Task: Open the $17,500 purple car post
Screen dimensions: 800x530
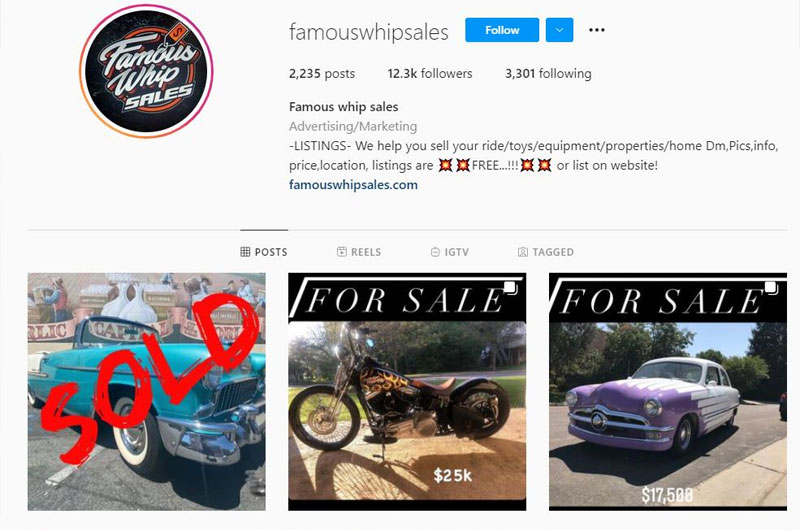Action: tap(668, 391)
